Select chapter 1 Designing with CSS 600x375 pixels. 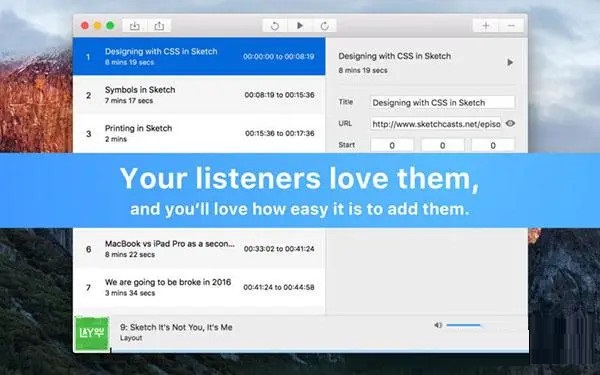(x=199, y=56)
